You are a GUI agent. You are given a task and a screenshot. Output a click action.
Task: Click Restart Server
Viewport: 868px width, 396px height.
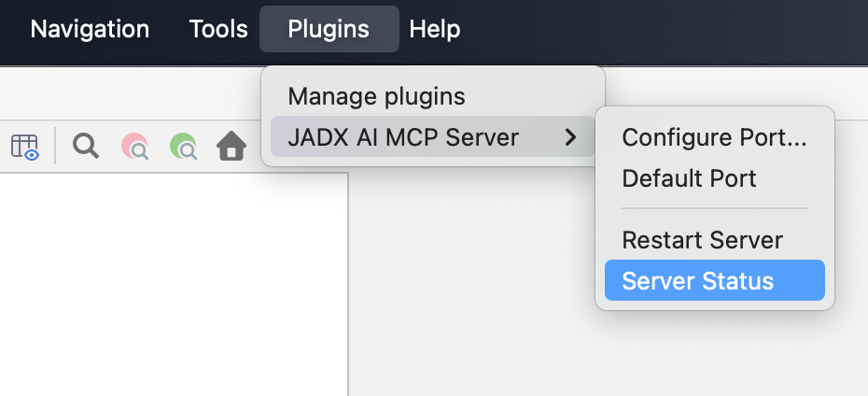[702, 240]
